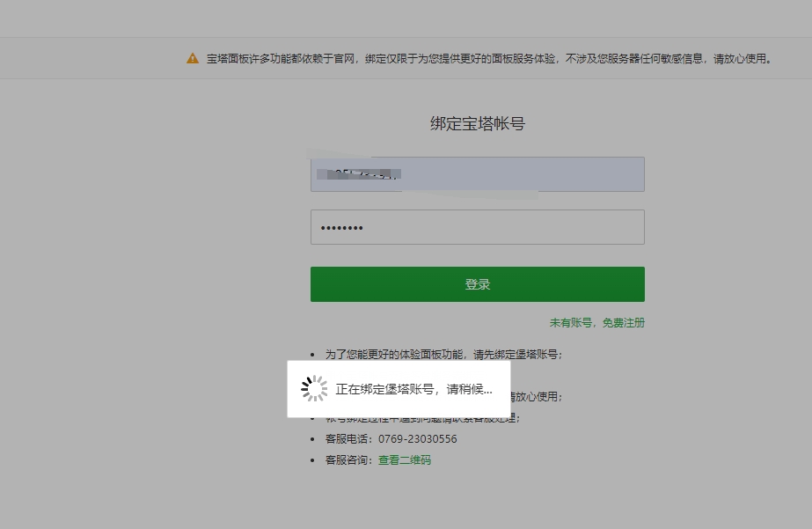Open the 查看二维码 QR code link
812x529 pixels.
tap(405, 460)
